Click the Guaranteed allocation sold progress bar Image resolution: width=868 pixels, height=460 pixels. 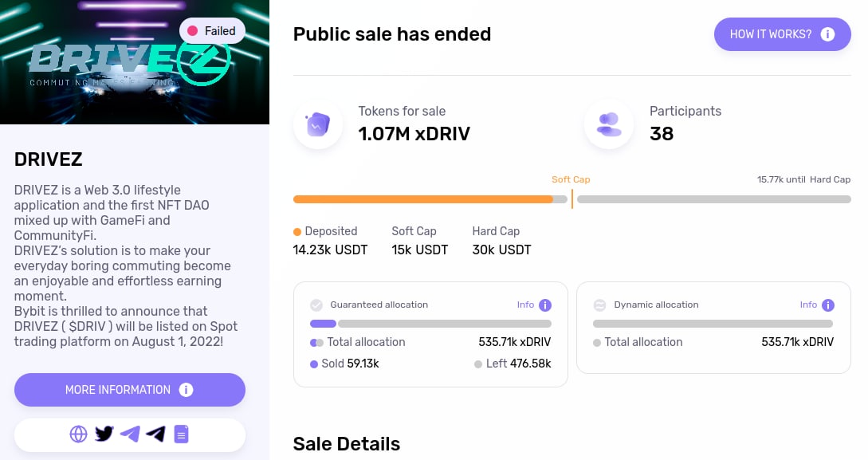point(323,324)
